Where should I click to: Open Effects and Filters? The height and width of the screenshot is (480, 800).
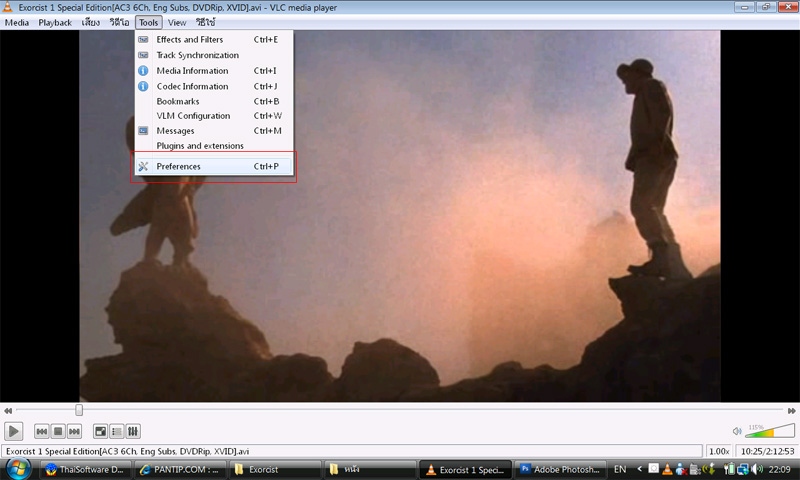(214, 39)
